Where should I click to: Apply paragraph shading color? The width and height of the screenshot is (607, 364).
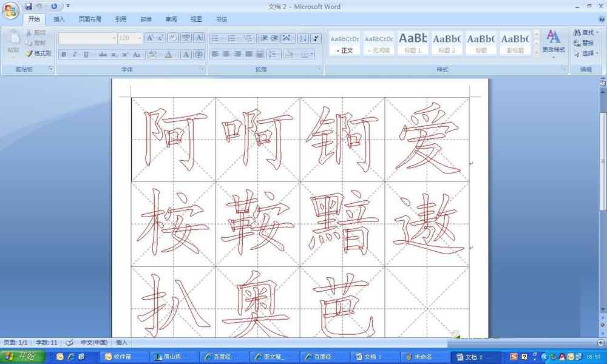(289, 55)
